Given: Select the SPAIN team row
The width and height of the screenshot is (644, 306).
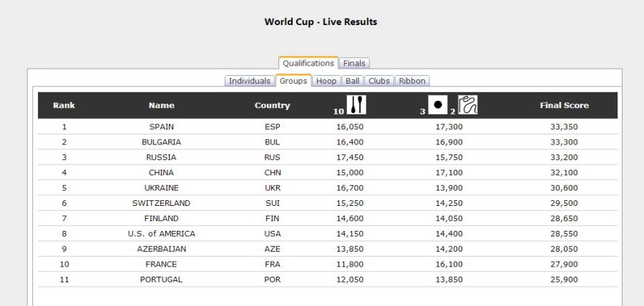Looking at the screenshot, I should pos(161,127).
